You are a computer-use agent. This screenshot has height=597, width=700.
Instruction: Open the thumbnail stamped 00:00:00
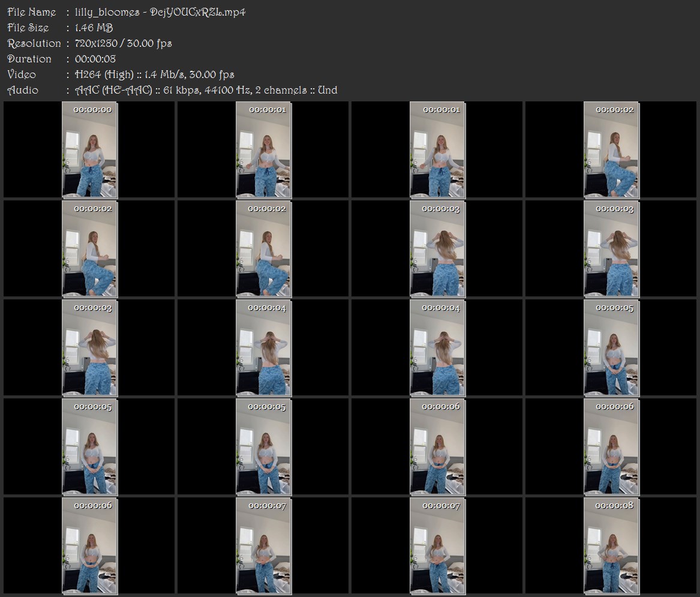pyautogui.click(x=89, y=150)
